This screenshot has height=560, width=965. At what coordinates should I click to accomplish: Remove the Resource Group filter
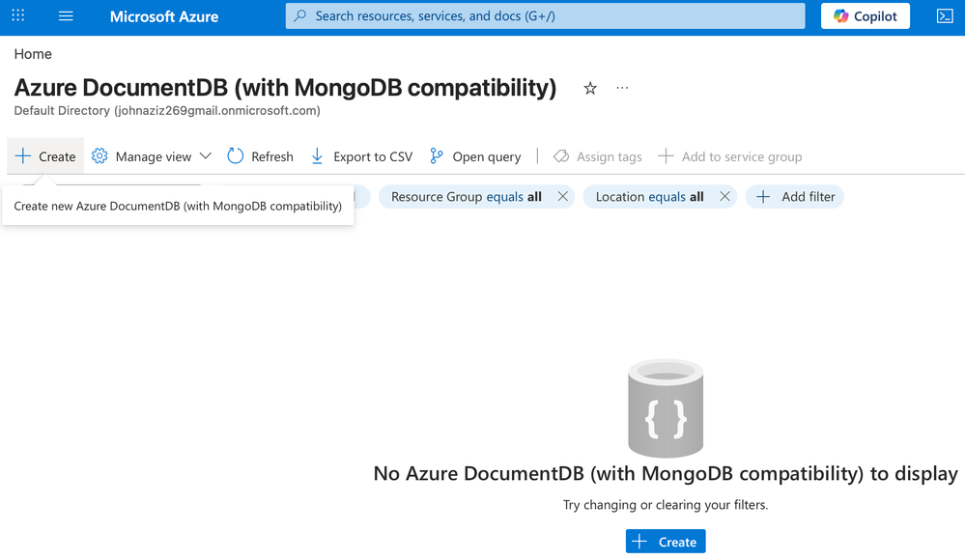tap(562, 196)
